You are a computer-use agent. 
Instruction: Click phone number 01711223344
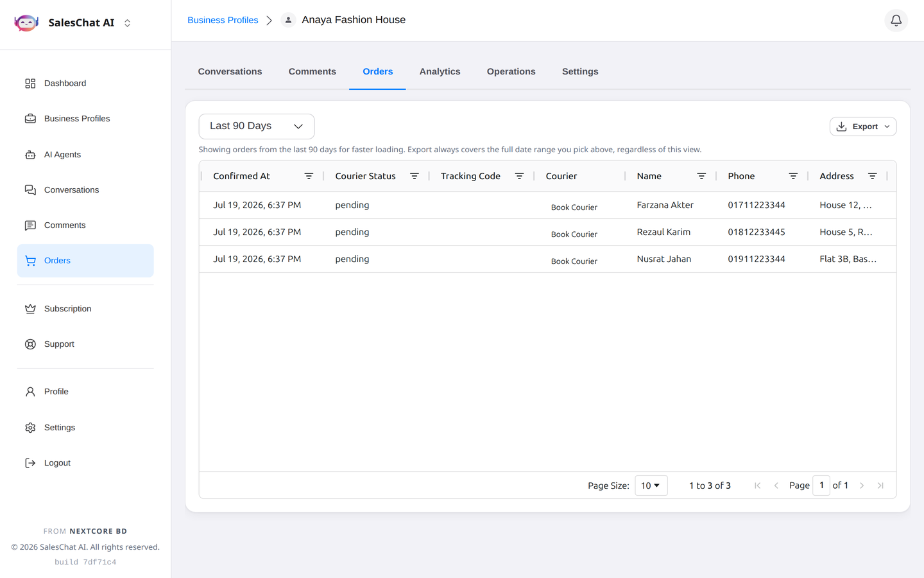(x=757, y=205)
